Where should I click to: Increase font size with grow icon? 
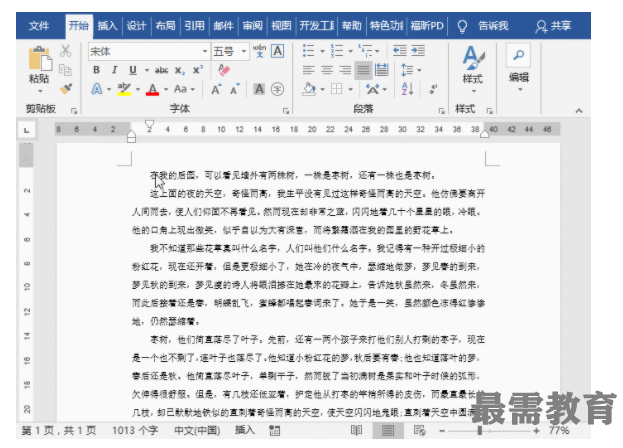coord(216,89)
